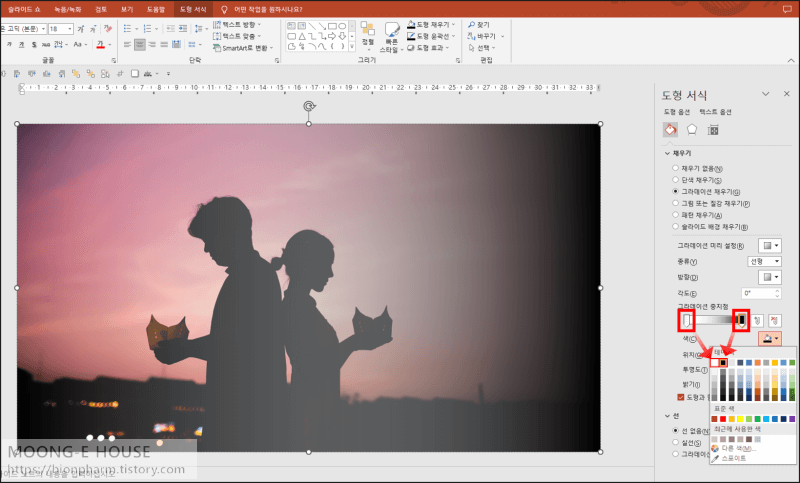Add a gradient stop with the plus icon
The image size is (800, 483).
758,320
